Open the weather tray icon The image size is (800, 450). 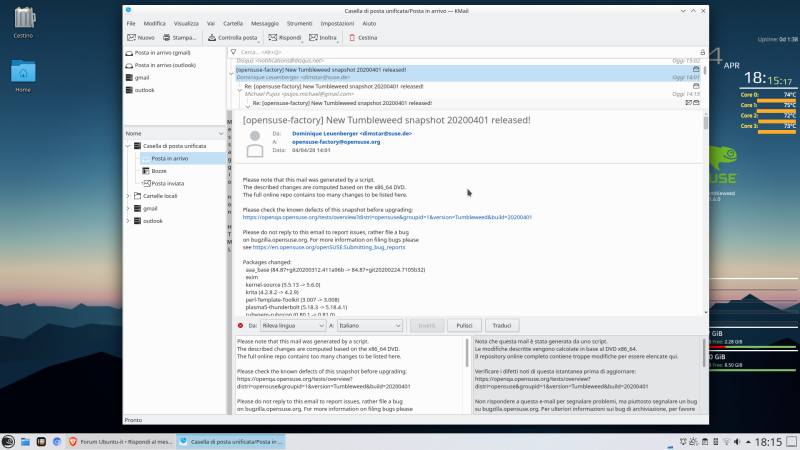pos(693,442)
